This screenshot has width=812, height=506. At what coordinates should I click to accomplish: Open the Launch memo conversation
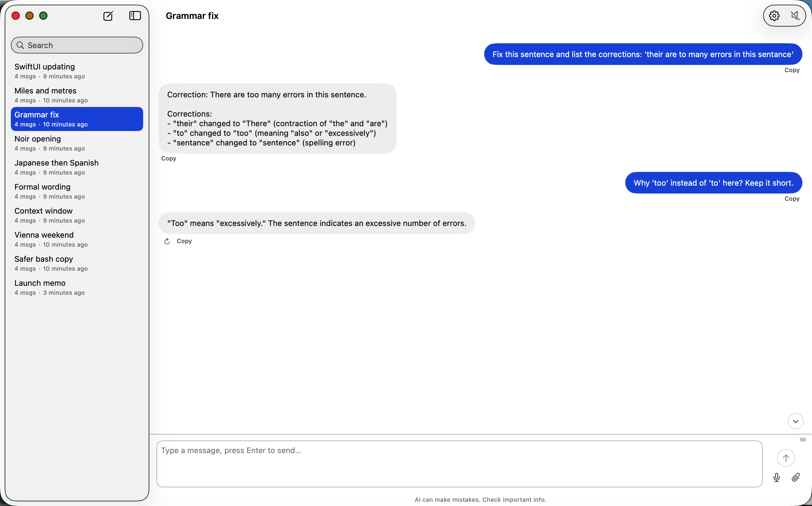point(77,288)
